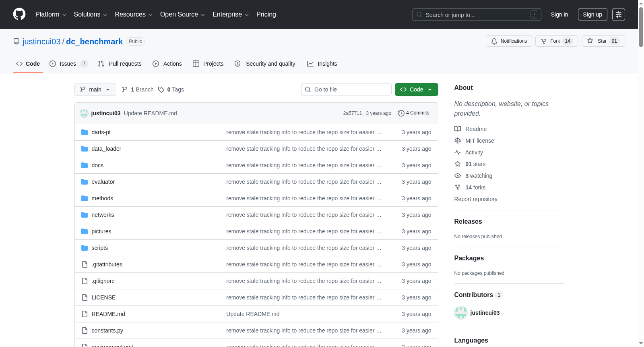Open the Contributors section heading link
Screen dimensions: 644x347
pyautogui.click(x=478, y=295)
